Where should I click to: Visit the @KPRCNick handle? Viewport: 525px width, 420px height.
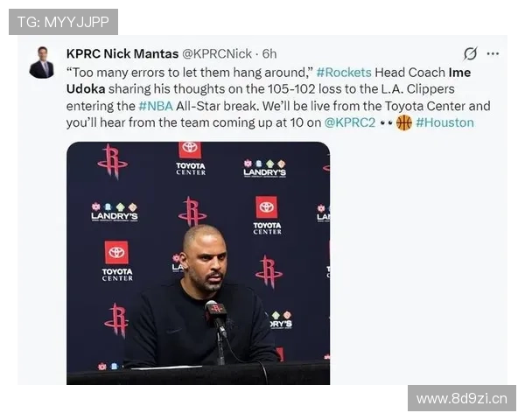click(217, 53)
